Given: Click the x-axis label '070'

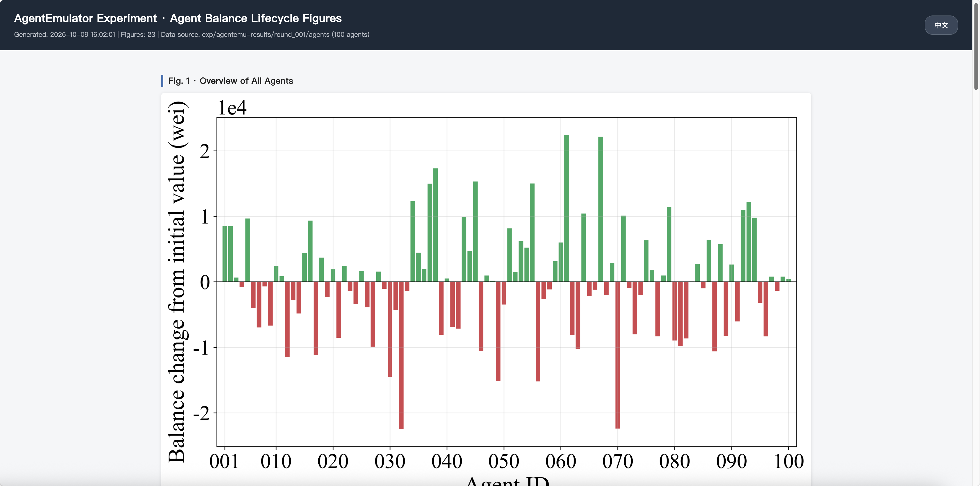Looking at the screenshot, I should pyautogui.click(x=617, y=461).
